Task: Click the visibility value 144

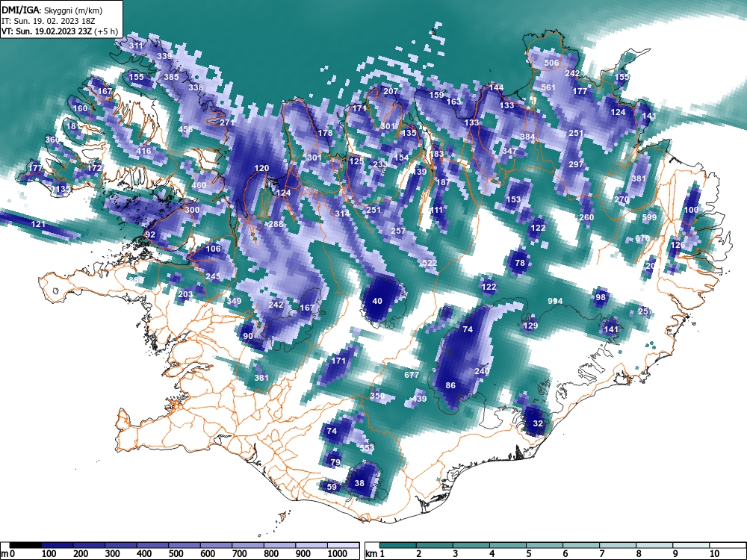Action: [496, 87]
